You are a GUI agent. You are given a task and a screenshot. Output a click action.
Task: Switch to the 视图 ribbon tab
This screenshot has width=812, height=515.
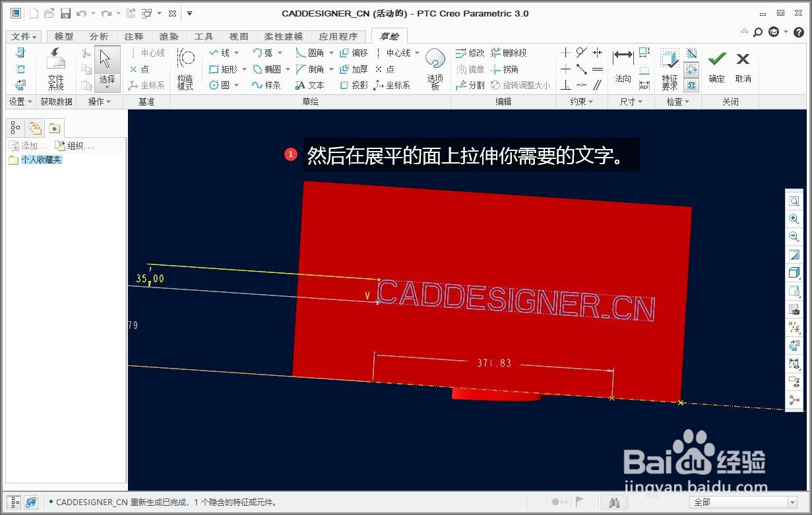tap(239, 37)
